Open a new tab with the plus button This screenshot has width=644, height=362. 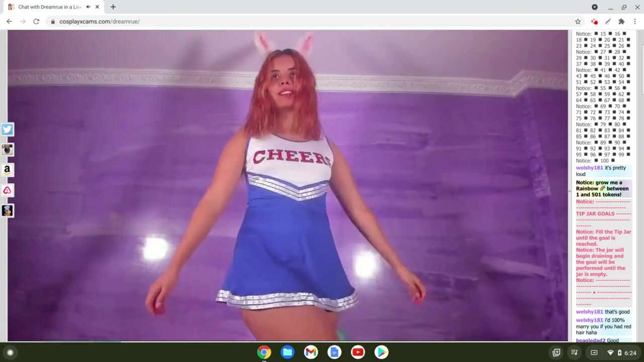tap(113, 7)
